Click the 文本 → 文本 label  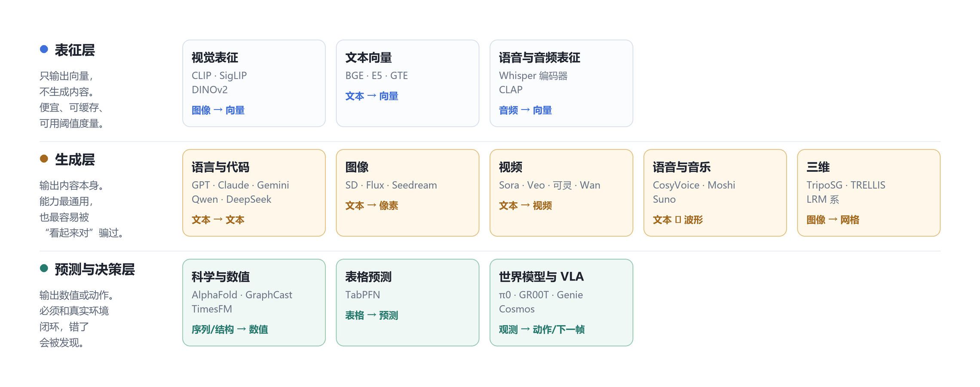pyautogui.click(x=218, y=220)
